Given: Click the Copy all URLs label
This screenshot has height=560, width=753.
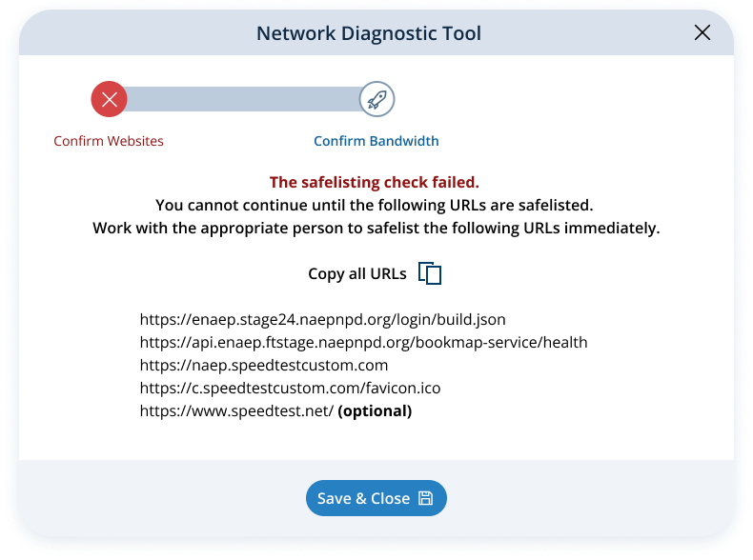Looking at the screenshot, I should point(357,274).
